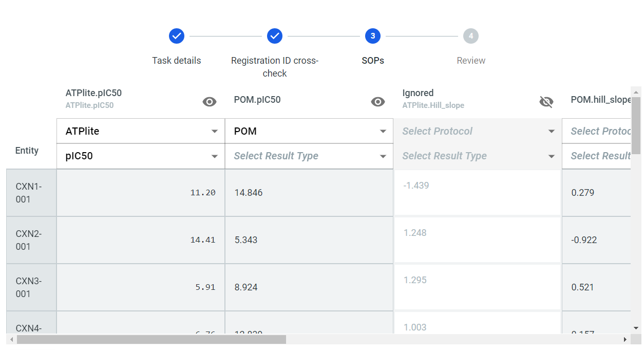Show the ignored ATPlite.Hill_slope column
The image size is (644, 350).
pos(546,102)
